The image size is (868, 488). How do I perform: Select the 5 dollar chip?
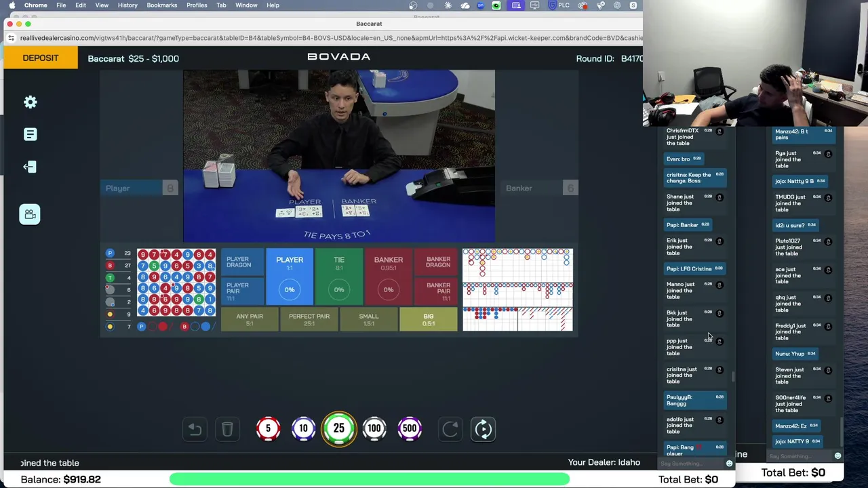click(268, 428)
